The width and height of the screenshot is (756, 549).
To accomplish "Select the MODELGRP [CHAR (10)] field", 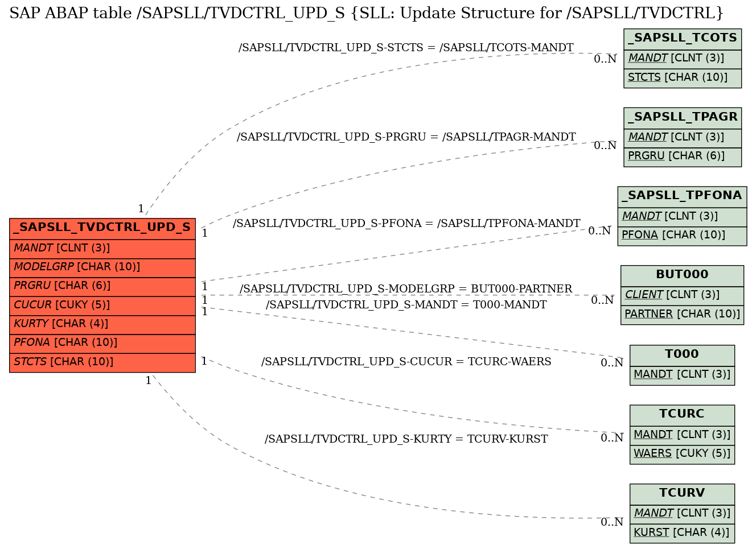I will pos(102,267).
